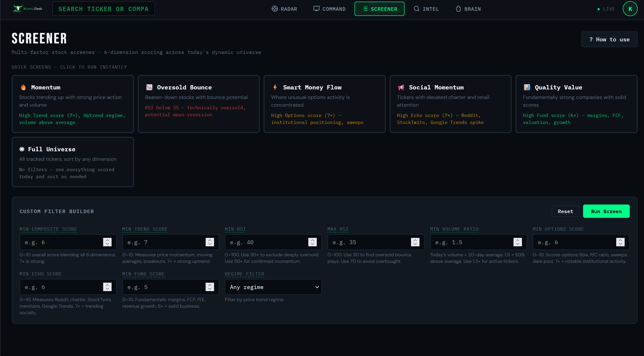Expand the Regime Filter dropdown

tap(273, 287)
